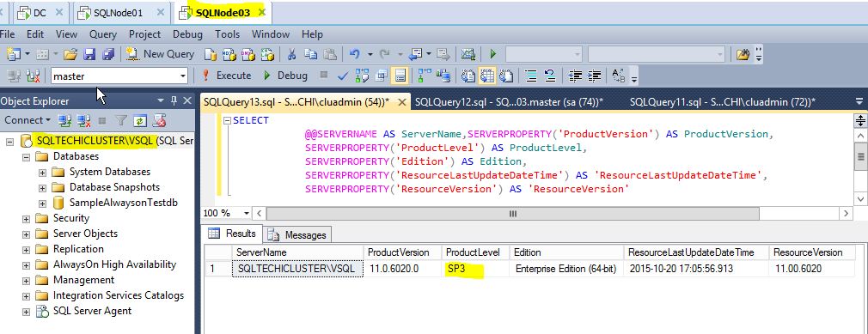
Task: Click Specify Values for Template Parameters icon
Action: pos(618,76)
